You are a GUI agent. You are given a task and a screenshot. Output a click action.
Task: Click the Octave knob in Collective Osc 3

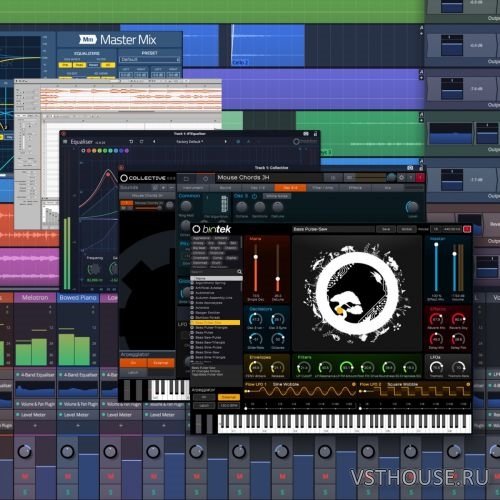pos(241,207)
